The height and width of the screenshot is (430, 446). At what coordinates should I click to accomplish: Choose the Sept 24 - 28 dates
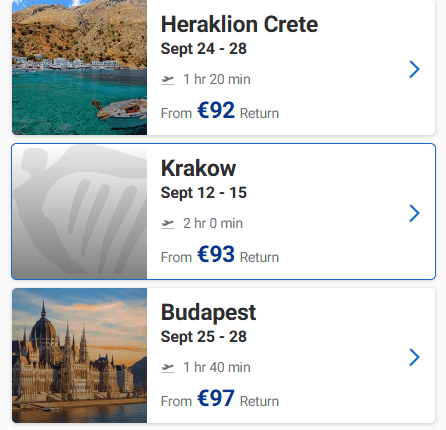coord(204,49)
